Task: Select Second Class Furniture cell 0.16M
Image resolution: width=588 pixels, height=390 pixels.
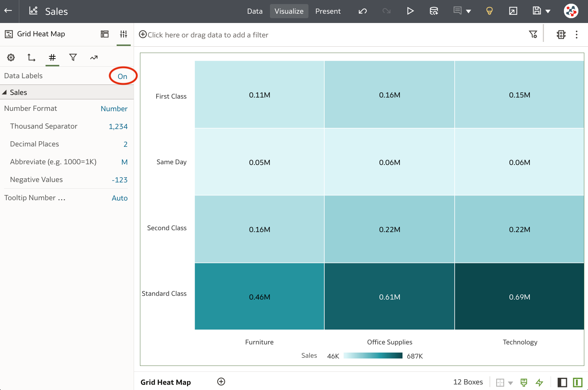Action: click(260, 229)
